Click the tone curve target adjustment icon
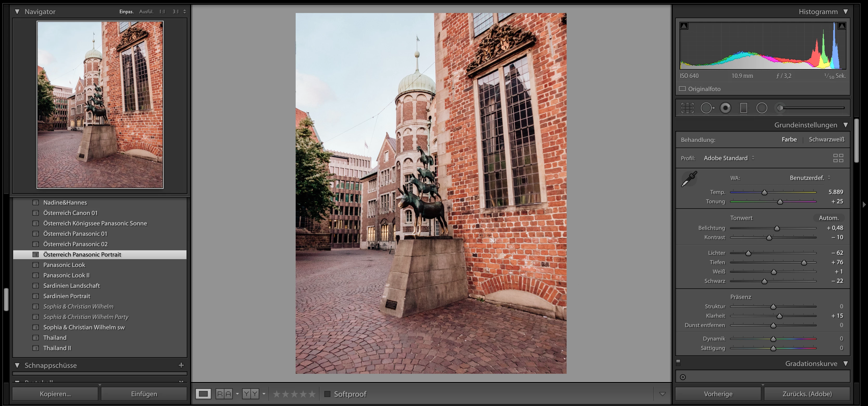This screenshot has height=406, width=868. coord(683,377)
